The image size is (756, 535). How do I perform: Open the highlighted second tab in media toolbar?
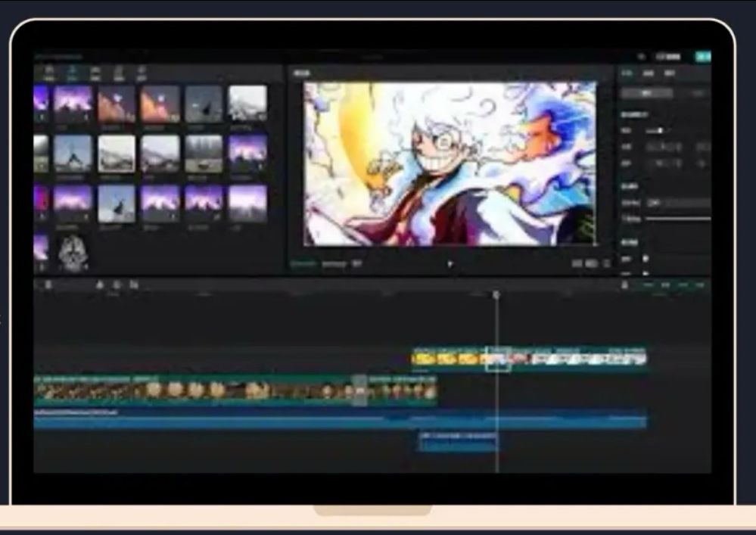click(x=73, y=73)
